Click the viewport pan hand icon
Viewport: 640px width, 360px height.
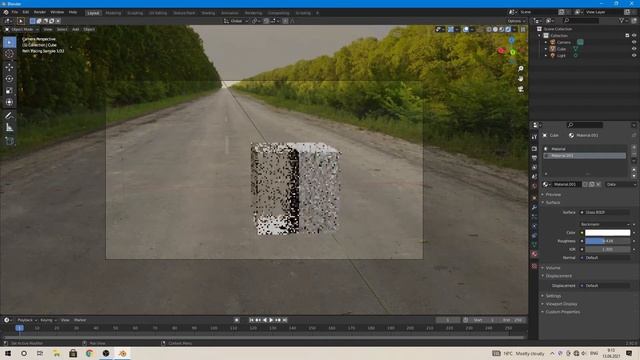[520, 78]
